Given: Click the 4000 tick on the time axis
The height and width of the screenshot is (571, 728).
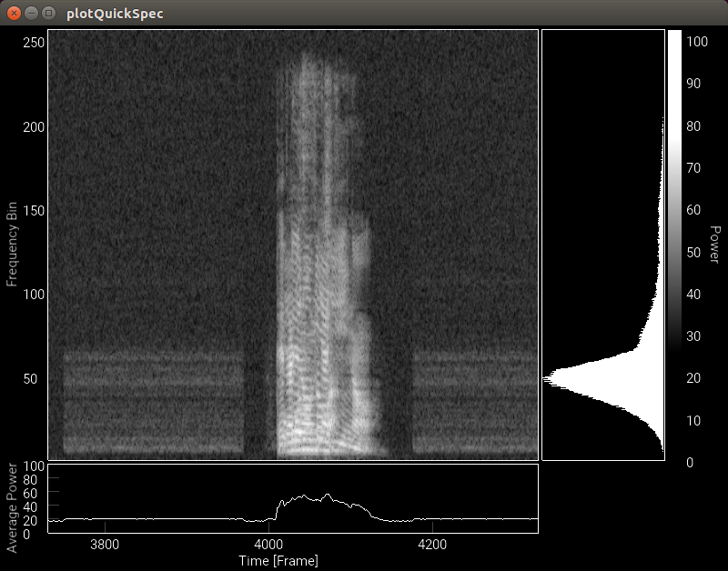Looking at the screenshot, I should pyautogui.click(x=269, y=545).
